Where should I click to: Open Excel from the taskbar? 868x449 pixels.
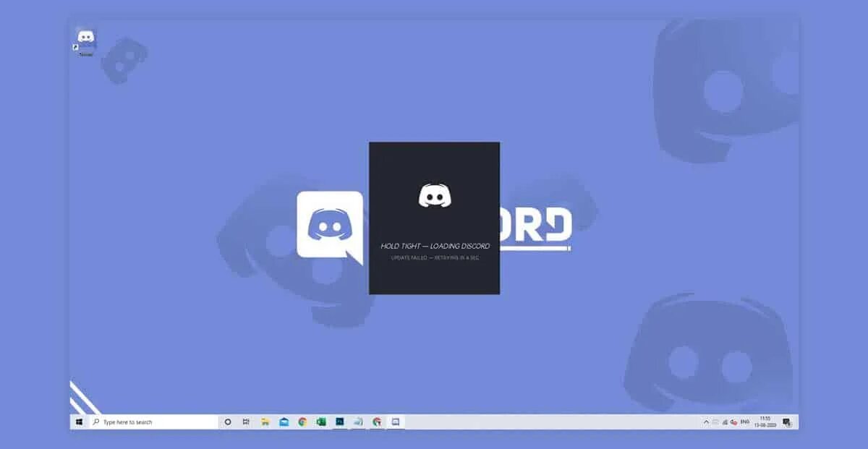pyautogui.click(x=321, y=422)
